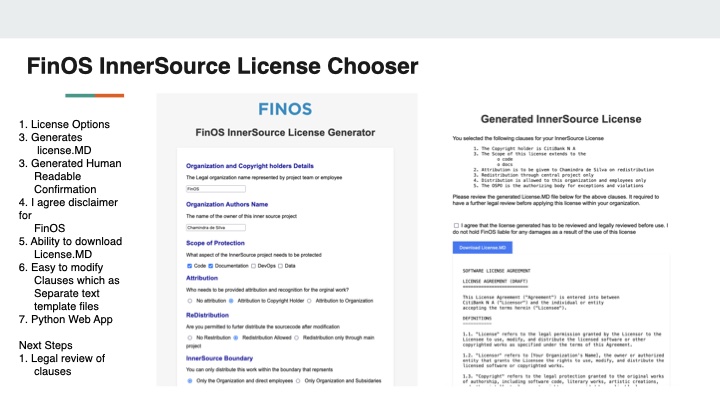Click the InnerSource Boundary section heading
This screenshot has height=405, width=720.
(219, 358)
